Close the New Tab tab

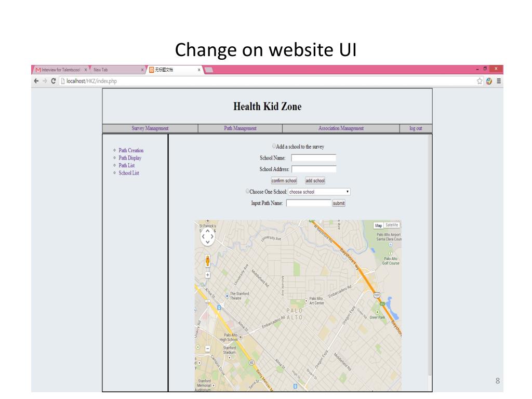click(142, 70)
